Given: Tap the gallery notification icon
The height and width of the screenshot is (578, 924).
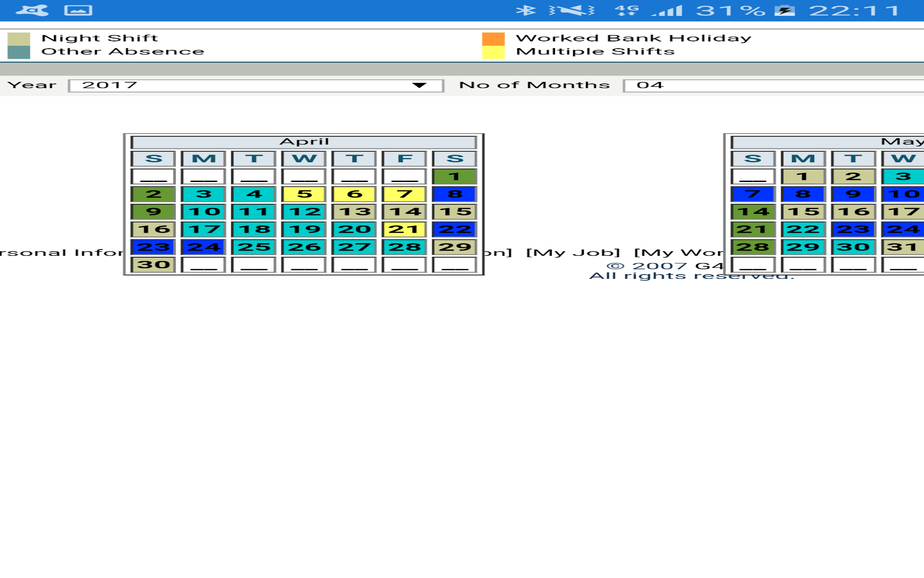Looking at the screenshot, I should (x=78, y=10).
